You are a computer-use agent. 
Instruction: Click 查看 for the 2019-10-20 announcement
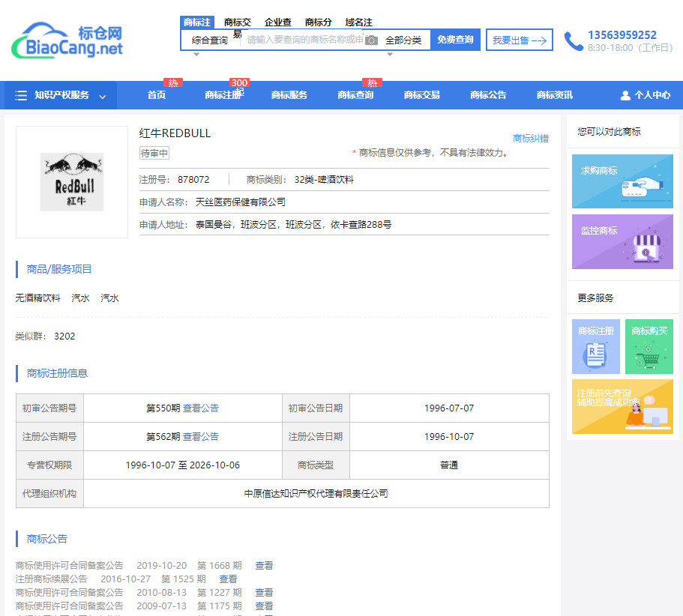pyautogui.click(x=264, y=566)
